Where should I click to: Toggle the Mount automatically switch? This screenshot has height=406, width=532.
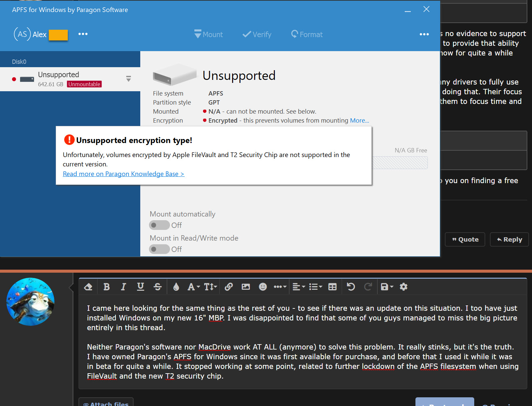point(159,225)
